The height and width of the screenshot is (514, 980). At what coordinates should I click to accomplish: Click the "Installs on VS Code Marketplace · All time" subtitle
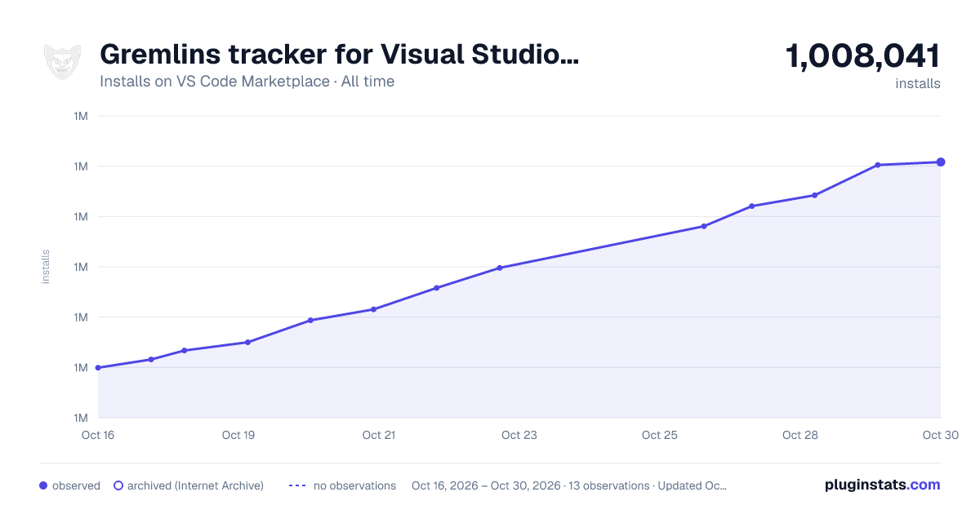click(x=247, y=82)
